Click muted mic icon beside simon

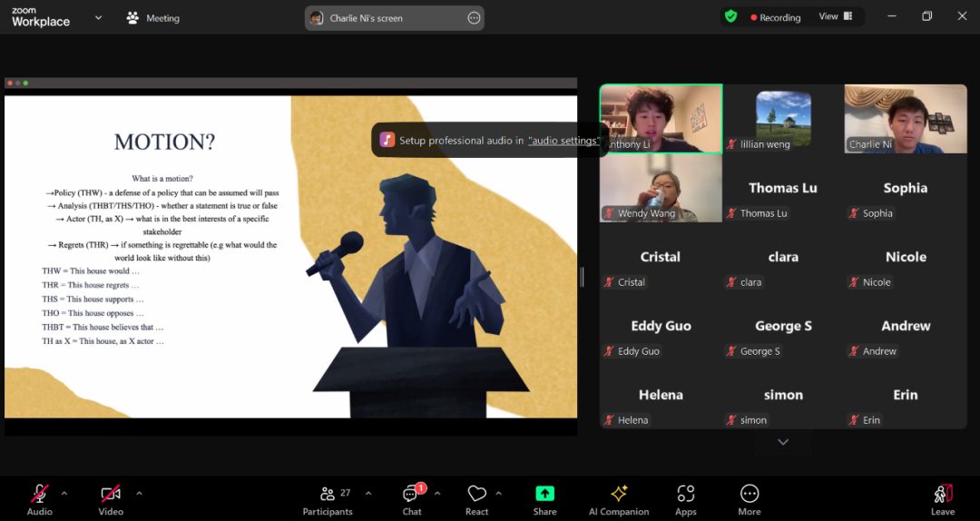point(731,419)
